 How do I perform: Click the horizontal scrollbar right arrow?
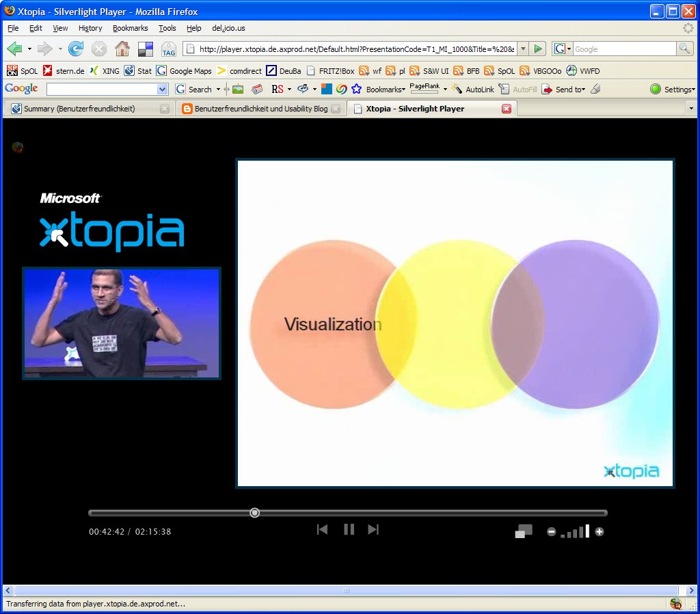(x=690, y=590)
